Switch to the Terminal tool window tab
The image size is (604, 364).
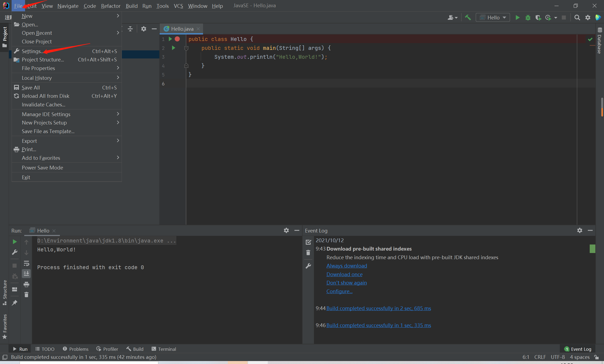[x=164, y=349]
